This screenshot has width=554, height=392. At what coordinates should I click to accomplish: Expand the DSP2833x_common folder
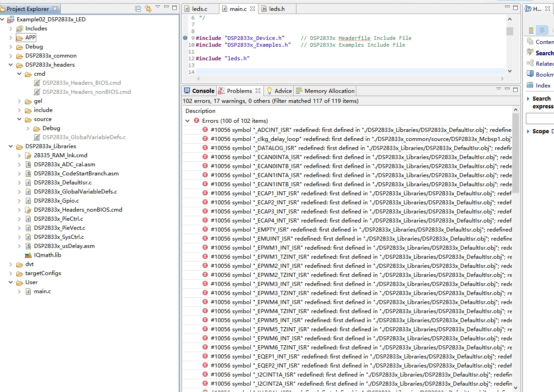pos(11,56)
